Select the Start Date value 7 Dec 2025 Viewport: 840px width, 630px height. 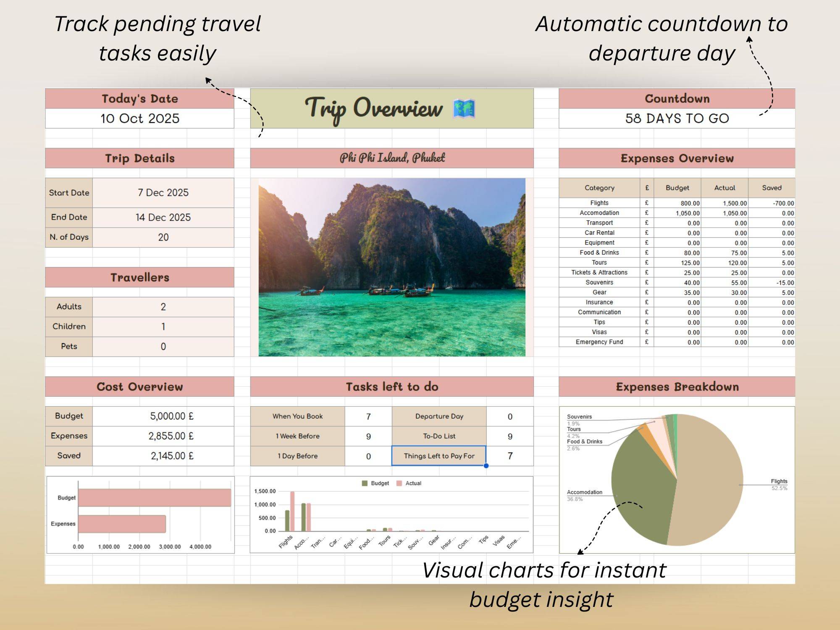tap(163, 193)
